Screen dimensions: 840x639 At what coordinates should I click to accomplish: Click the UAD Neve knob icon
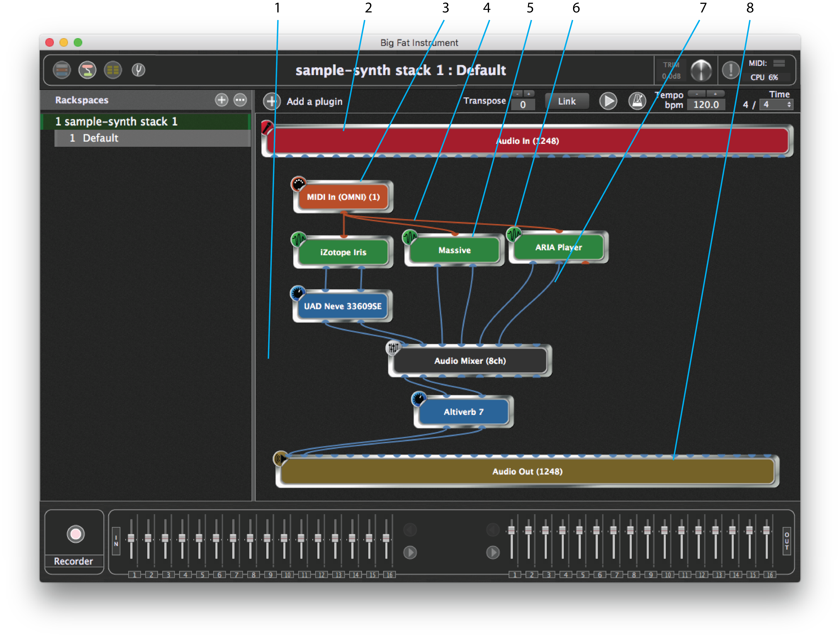click(x=298, y=293)
